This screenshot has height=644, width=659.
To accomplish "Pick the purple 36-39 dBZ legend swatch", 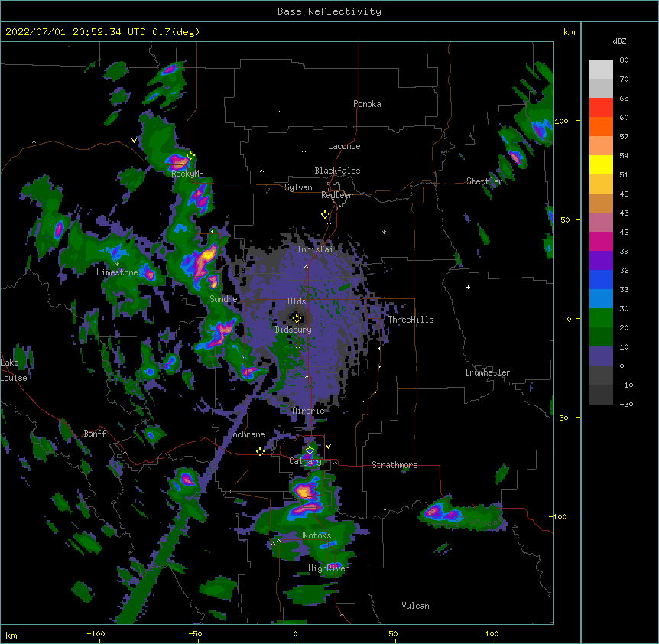I will coord(601,261).
